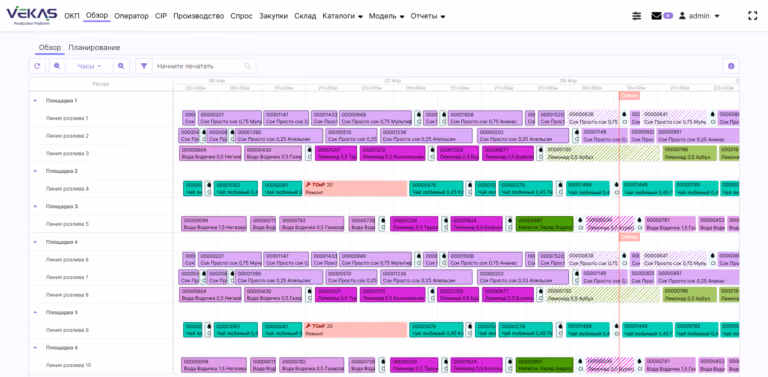
Task: Open the mail envelope notifications
Action: point(656,16)
